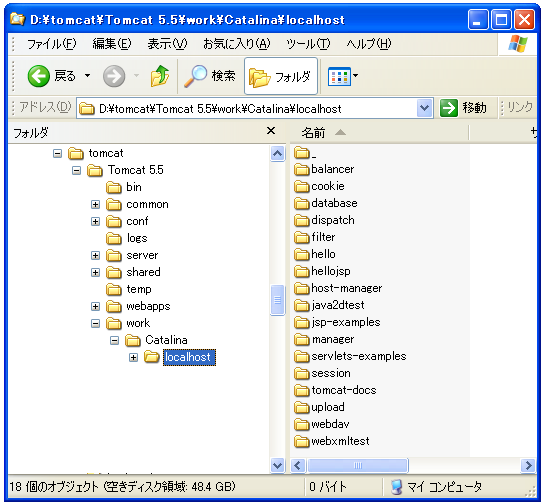The image size is (544, 504).
Task: Collapse the Catalina tree node
Action: (x=114, y=340)
